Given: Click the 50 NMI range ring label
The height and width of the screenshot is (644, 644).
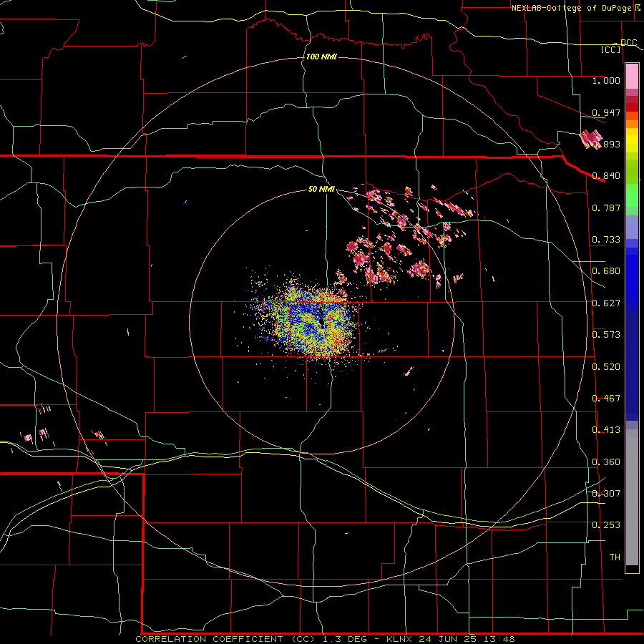Looking at the screenshot, I should (321, 189).
